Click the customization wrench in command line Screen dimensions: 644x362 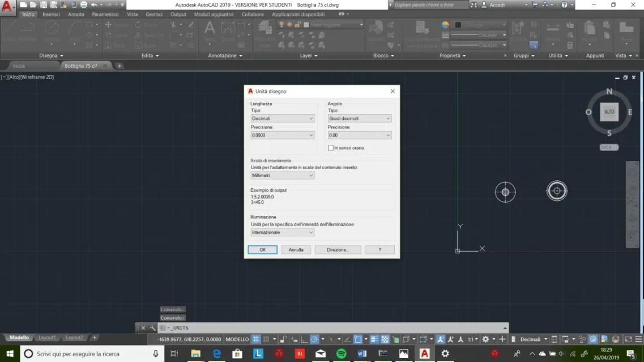[x=152, y=327]
